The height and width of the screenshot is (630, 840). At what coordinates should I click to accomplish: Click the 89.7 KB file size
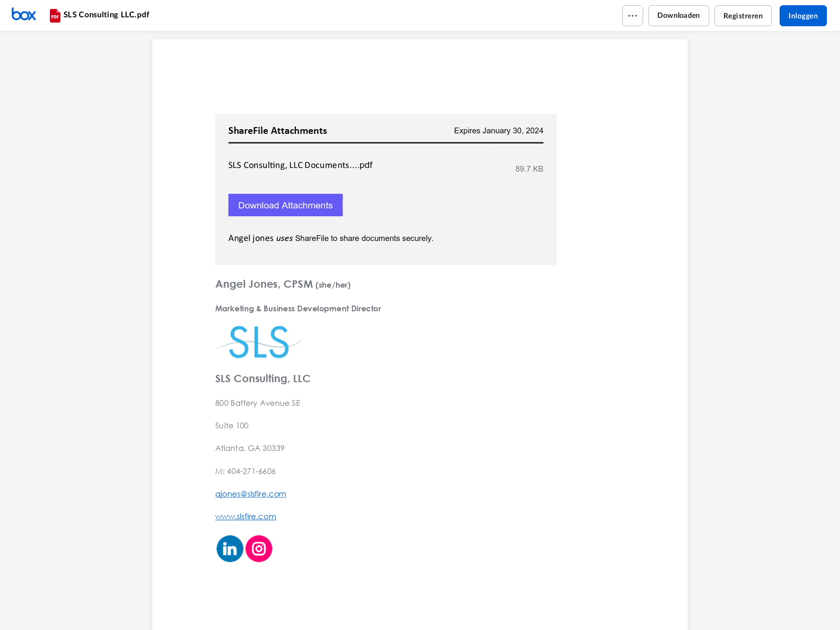pyautogui.click(x=529, y=169)
